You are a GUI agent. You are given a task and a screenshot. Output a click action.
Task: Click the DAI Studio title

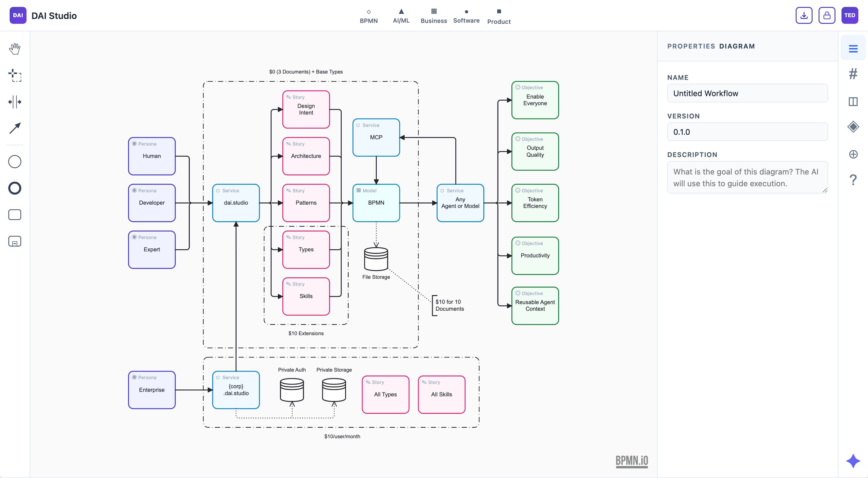click(54, 15)
